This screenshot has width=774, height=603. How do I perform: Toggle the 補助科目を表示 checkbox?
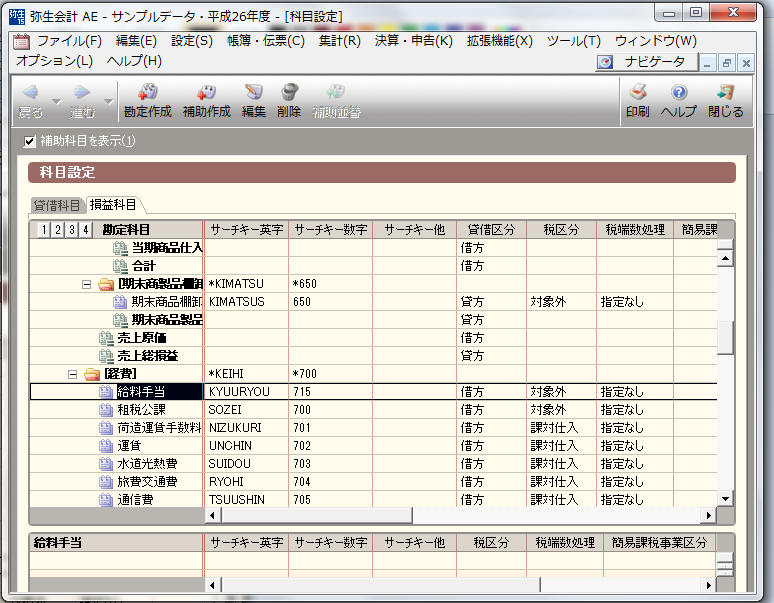(30, 141)
